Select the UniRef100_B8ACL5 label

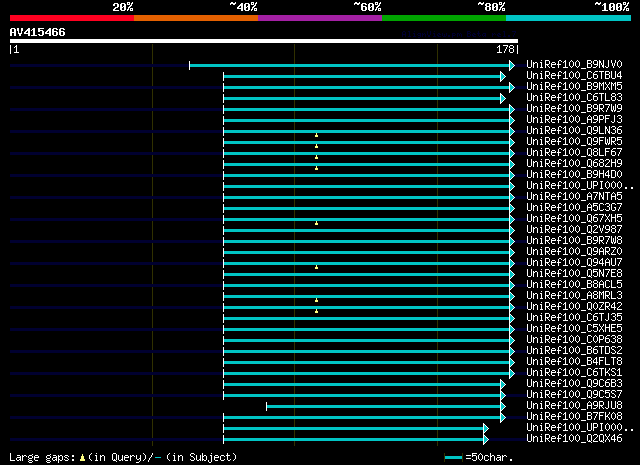pos(574,285)
